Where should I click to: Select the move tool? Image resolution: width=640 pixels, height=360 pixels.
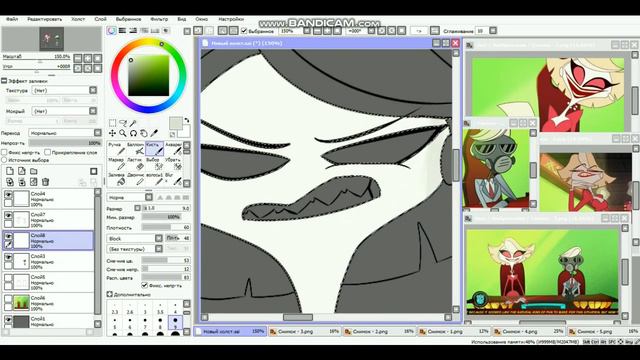point(112,133)
